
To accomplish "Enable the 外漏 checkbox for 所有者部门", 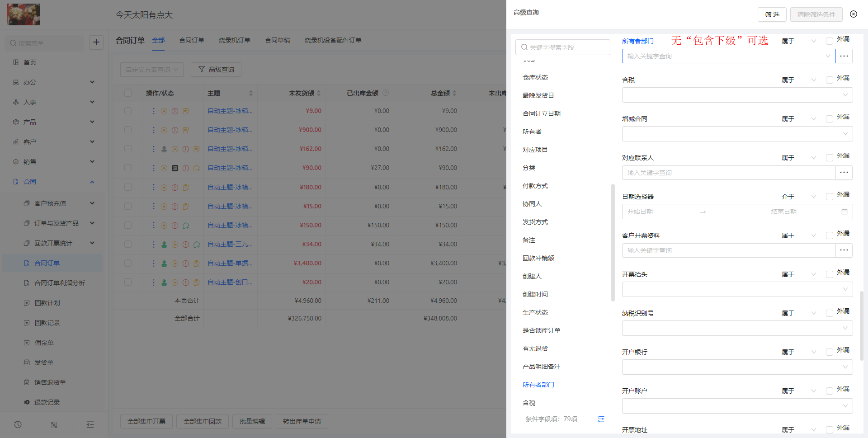I will [829, 41].
